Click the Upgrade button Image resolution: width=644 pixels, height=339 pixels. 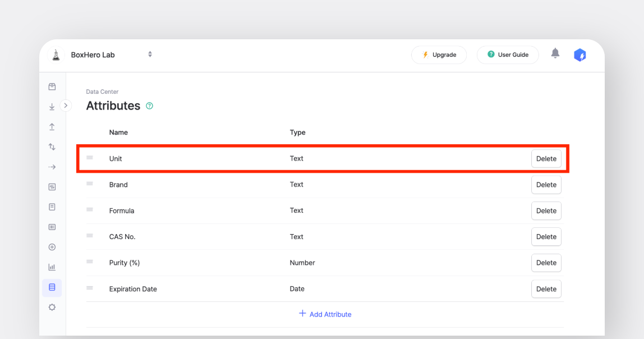point(439,54)
